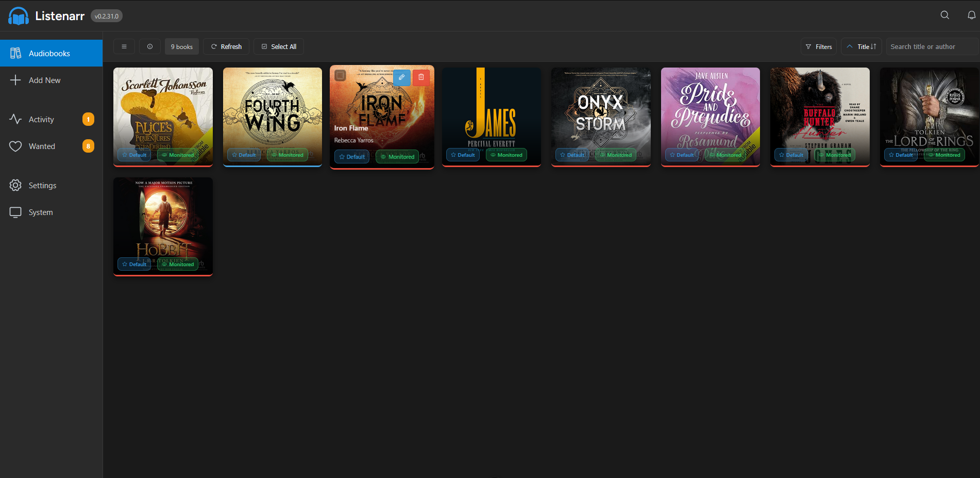Toggle the Monitored badge on Iron Flame
Viewport: 980px width, 478px height.
[397, 157]
